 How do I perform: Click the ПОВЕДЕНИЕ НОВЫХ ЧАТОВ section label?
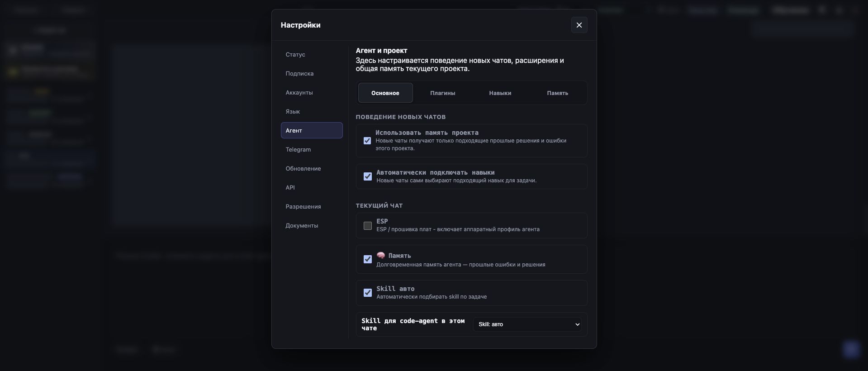click(x=401, y=117)
